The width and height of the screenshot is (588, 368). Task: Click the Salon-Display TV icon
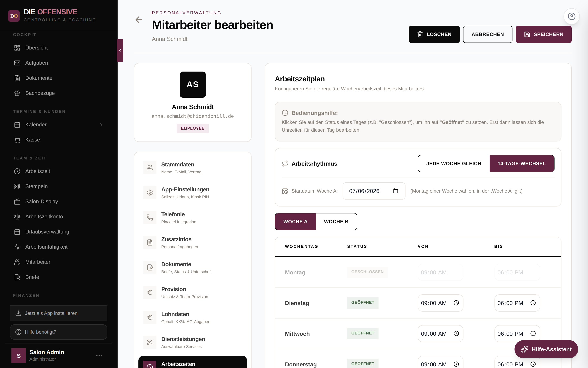pyautogui.click(x=17, y=201)
